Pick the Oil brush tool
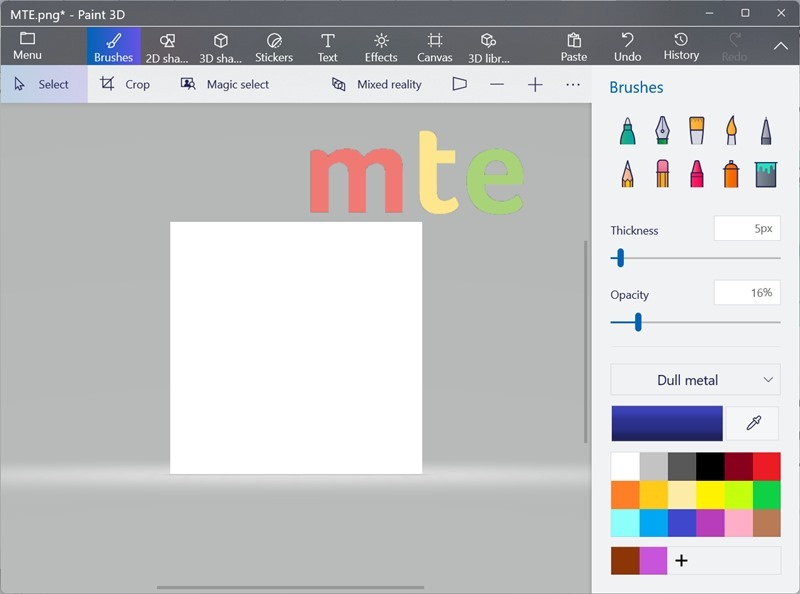The width and height of the screenshot is (800, 594). click(x=697, y=129)
